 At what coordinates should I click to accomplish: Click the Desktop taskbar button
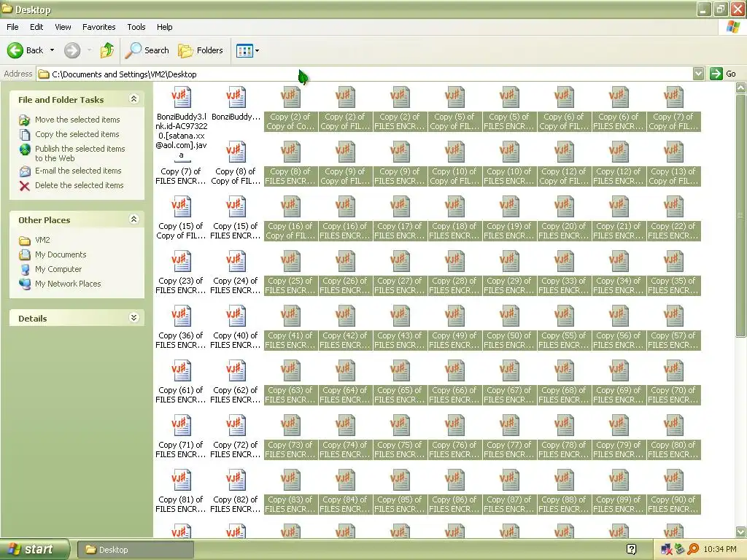(x=135, y=550)
